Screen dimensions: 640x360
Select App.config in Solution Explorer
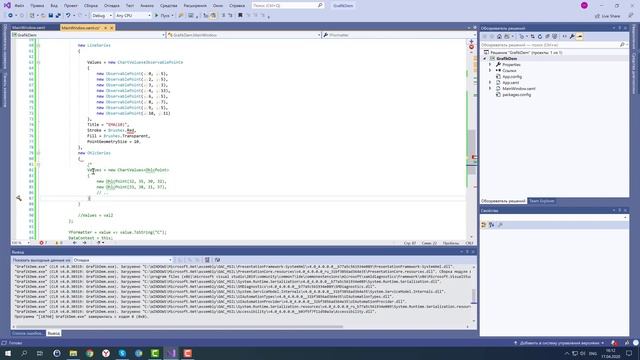[x=512, y=76]
